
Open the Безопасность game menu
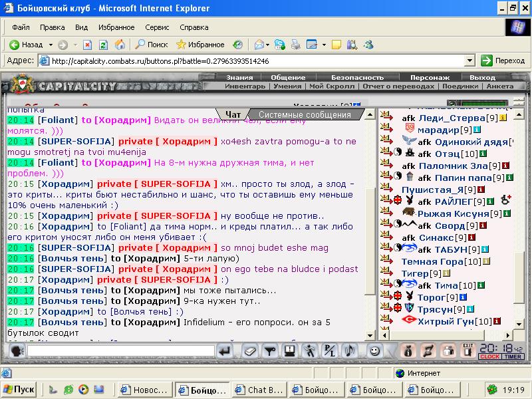(357, 77)
